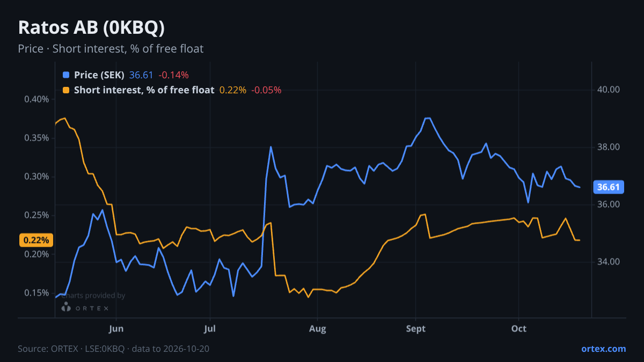Click the 0.40% left axis label
The height and width of the screenshot is (362, 644).
[x=37, y=99]
